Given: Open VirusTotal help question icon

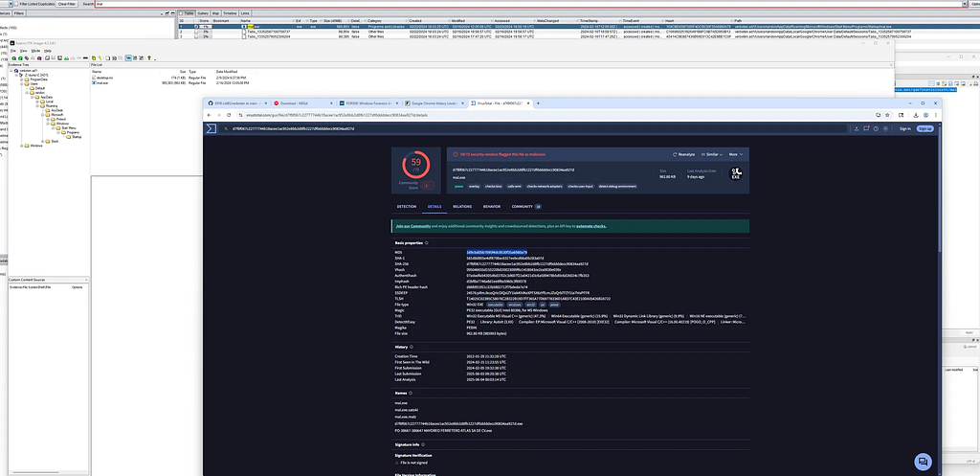Looking at the screenshot, I should tap(877, 129).
